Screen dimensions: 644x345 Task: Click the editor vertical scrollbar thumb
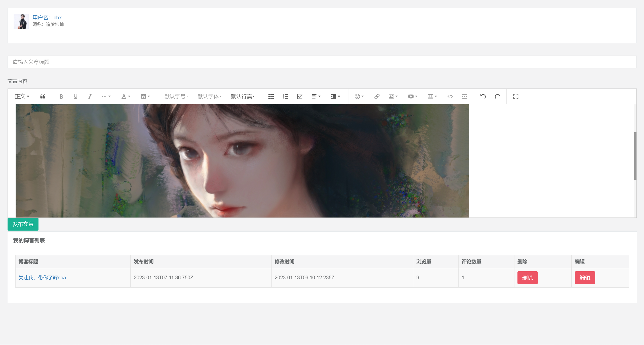[635, 156]
